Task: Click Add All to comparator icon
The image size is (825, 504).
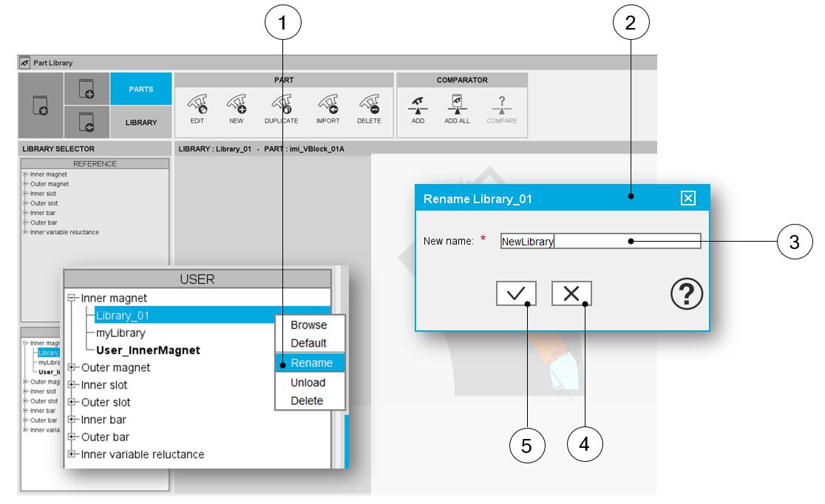Action: point(457,105)
